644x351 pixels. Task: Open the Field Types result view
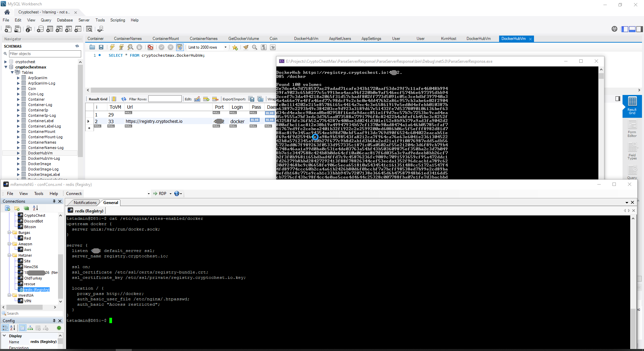pyautogui.click(x=632, y=152)
